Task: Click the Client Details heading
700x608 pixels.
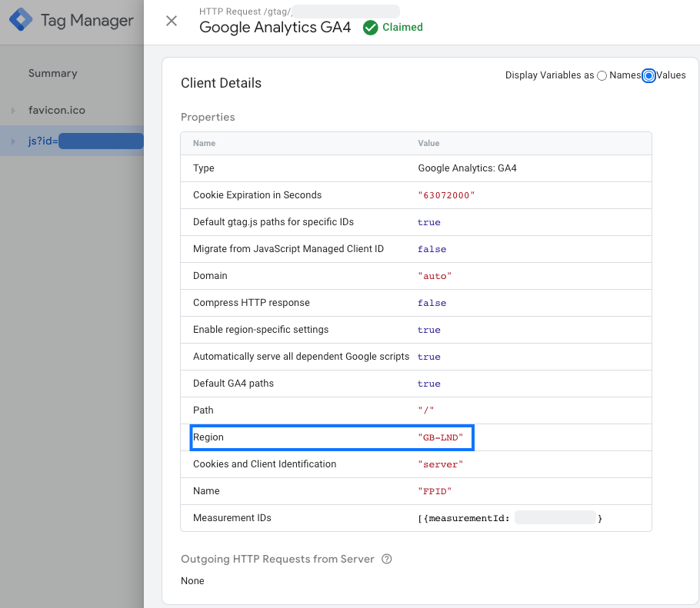Action: click(x=221, y=83)
